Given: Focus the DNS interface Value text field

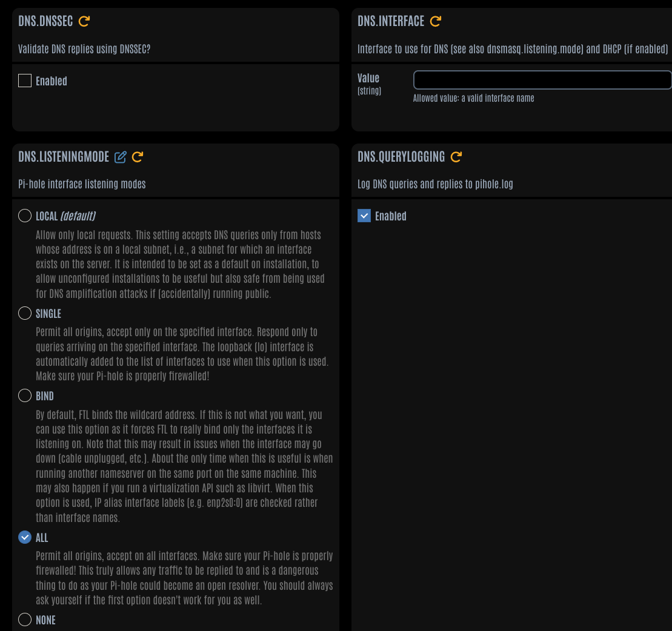Looking at the screenshot, I should (x=542, y=80).
